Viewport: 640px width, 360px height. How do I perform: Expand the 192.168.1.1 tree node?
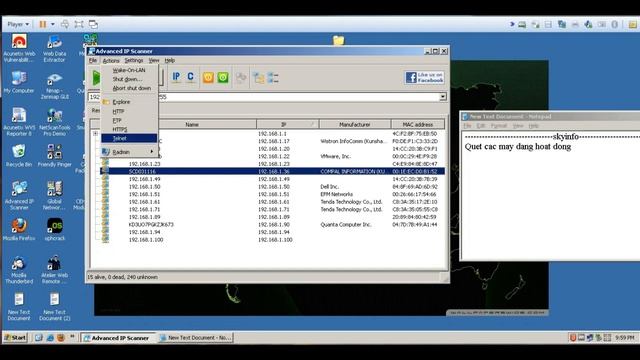(95, 133)
